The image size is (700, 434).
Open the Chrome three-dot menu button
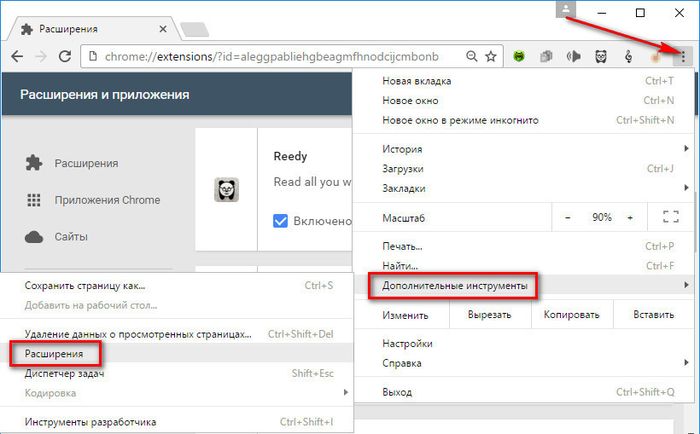click(684, 57)
